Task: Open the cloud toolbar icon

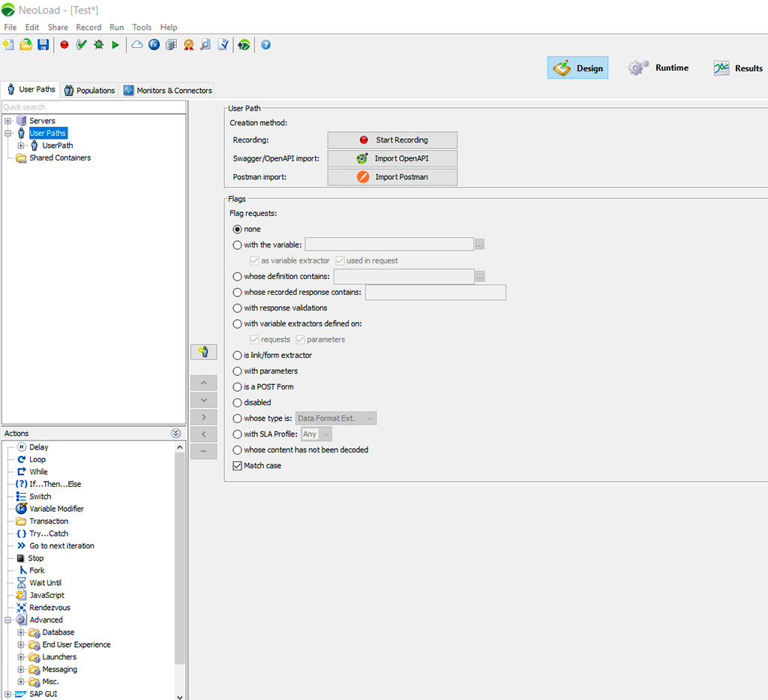Action: 137,45
